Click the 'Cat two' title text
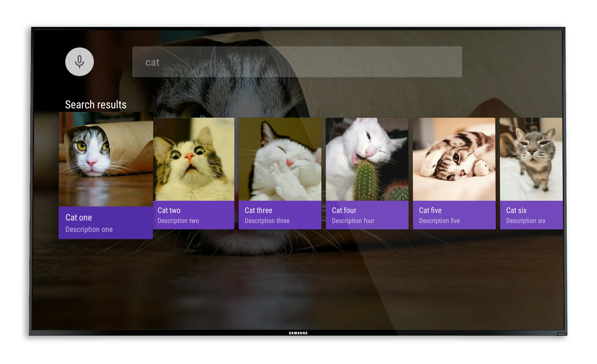597x364 pixels. (169, 210)
